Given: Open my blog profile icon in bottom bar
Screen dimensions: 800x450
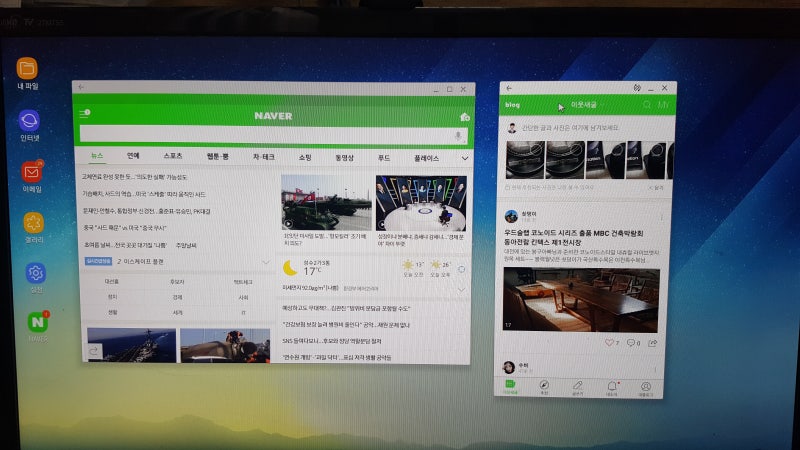Looking at the screenshot, I should [645, 388].
